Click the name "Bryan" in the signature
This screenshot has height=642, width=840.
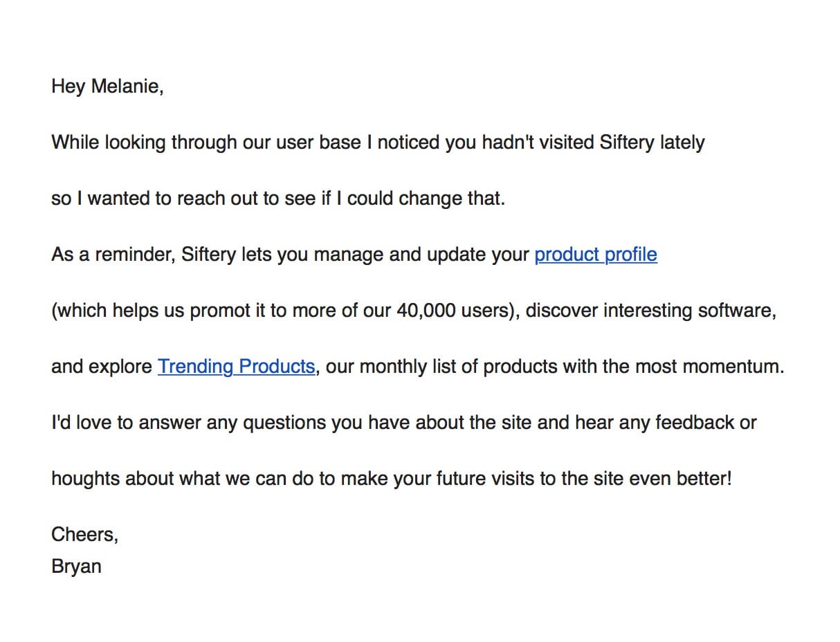coord(76,566)
